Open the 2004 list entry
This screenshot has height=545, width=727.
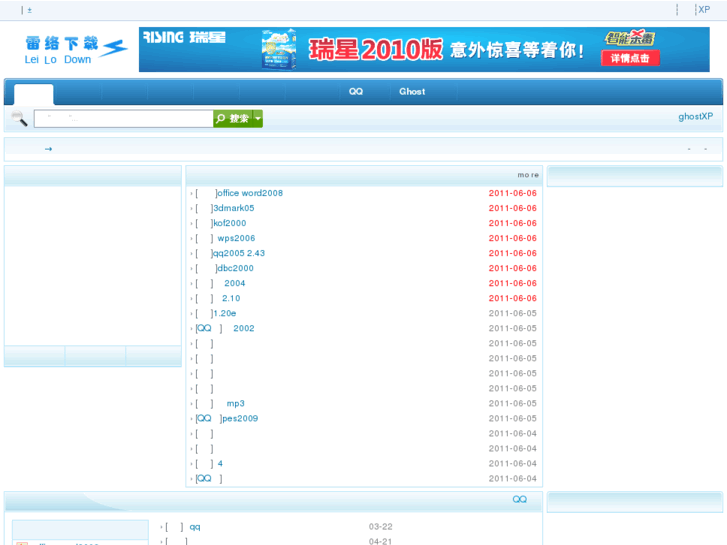pyautogui.click(x=235, y=283)
